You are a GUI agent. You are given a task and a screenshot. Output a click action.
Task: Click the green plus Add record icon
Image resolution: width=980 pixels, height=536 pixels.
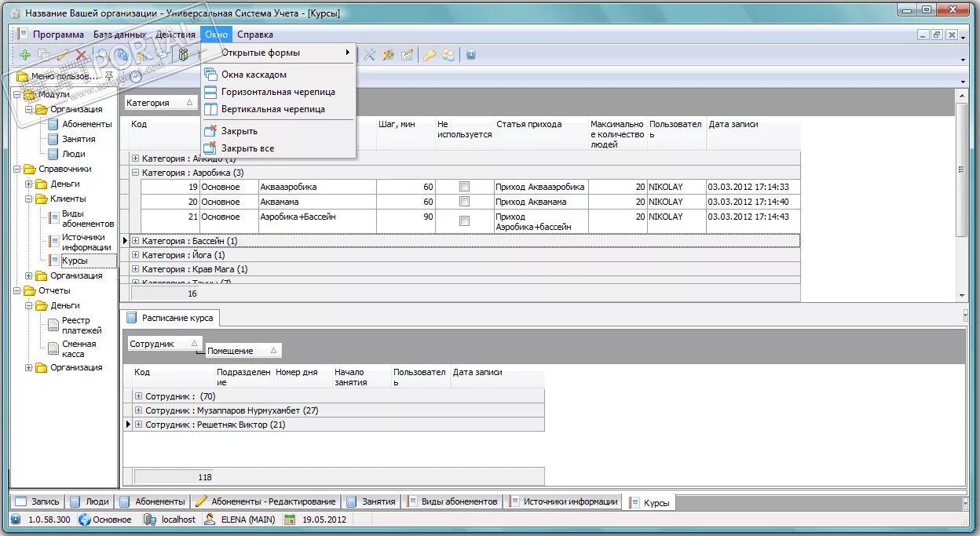click(25, 55)
